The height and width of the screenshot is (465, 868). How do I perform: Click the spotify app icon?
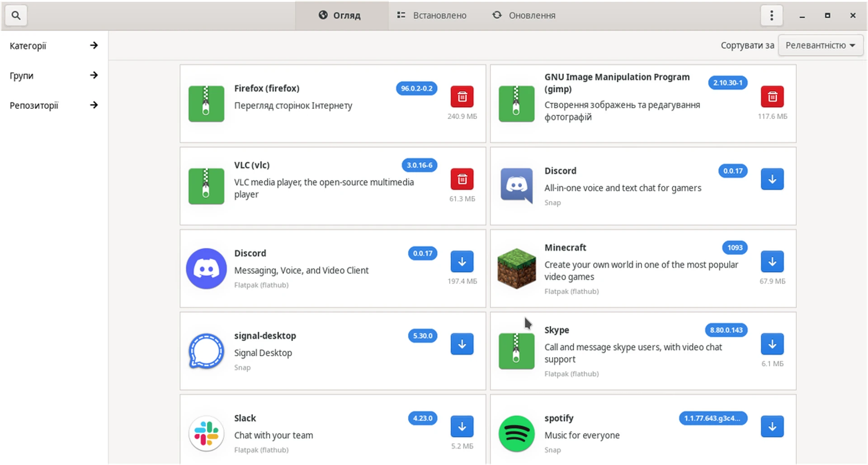pos(516,434)
